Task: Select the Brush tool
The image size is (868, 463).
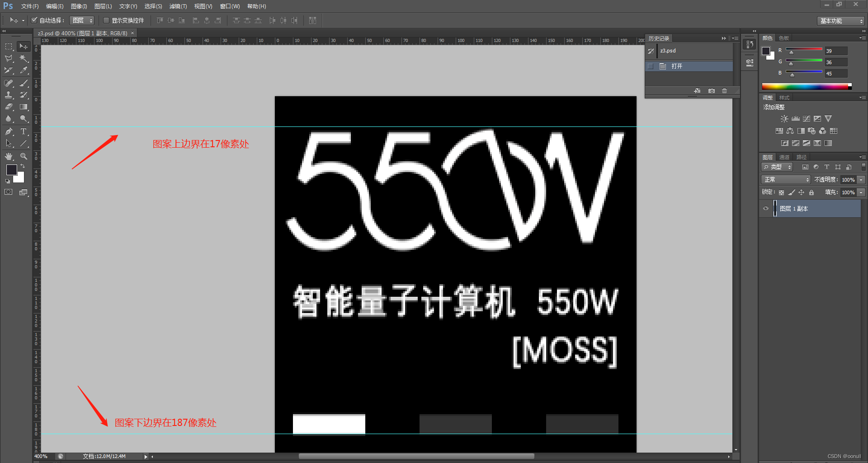Action: coord(24,83)
